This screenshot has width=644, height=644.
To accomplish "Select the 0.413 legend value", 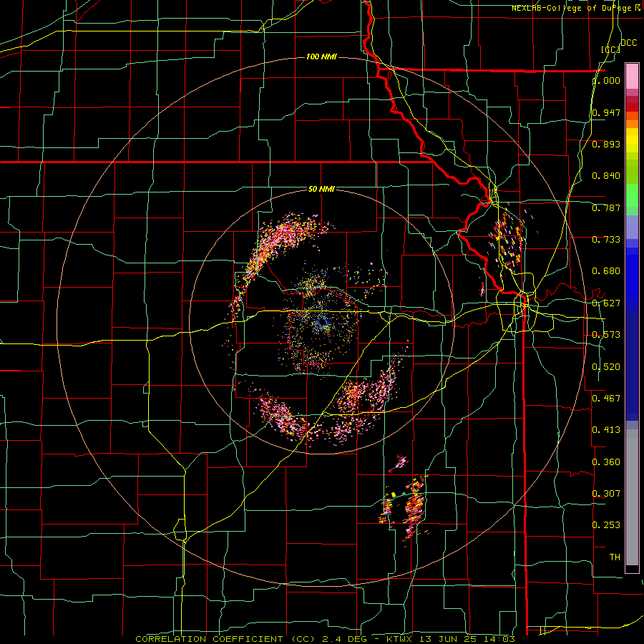I will pos(606,430).
